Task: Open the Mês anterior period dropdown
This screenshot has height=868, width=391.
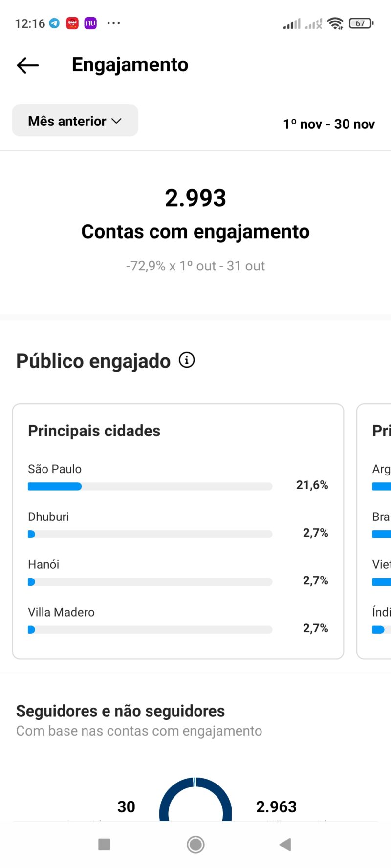Action: tap(75, 121)
